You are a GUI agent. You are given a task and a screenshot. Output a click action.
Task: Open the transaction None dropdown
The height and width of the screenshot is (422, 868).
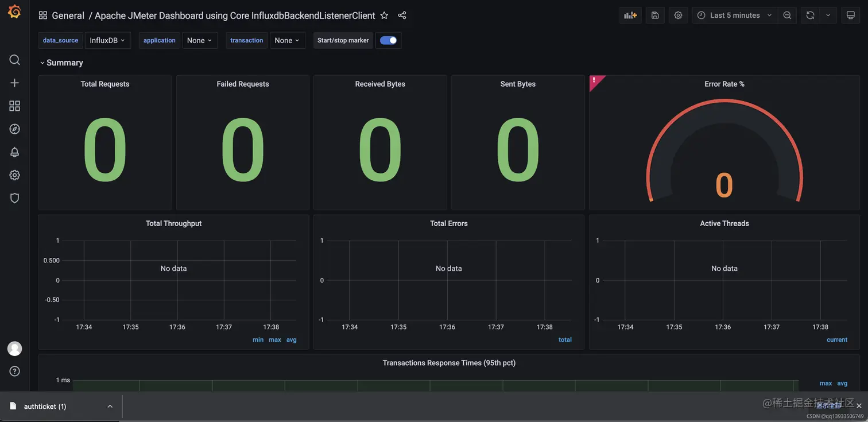click(287, 40)
